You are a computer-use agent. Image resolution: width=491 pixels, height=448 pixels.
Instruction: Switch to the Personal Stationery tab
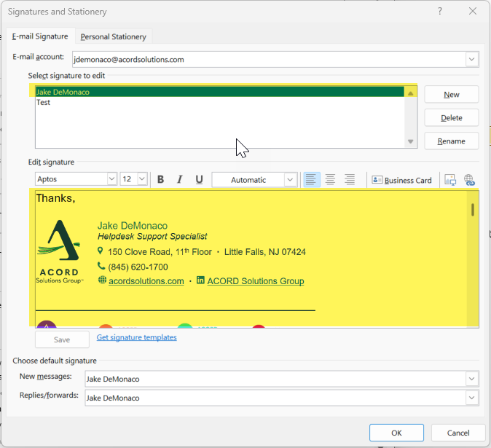pyautogui.click(x=113, y=36)
